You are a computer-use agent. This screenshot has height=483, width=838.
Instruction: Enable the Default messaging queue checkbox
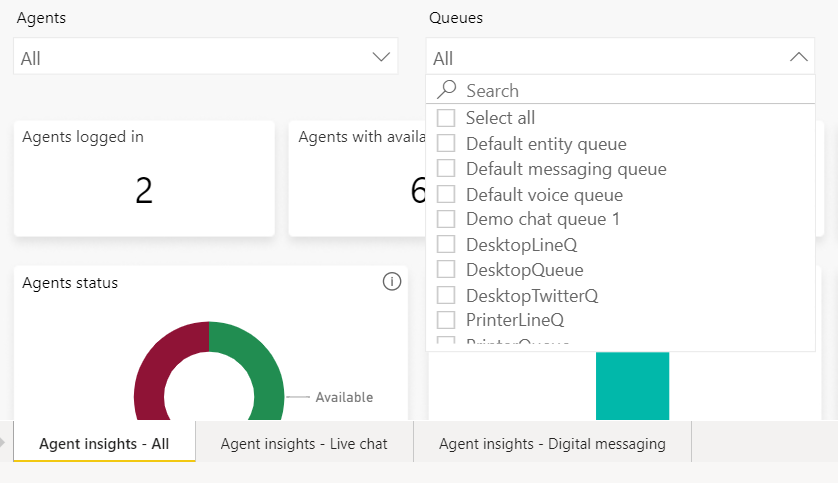[446, 169]
